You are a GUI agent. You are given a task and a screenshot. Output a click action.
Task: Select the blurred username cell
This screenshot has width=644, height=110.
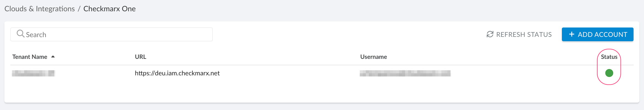[x=405, y=73]
